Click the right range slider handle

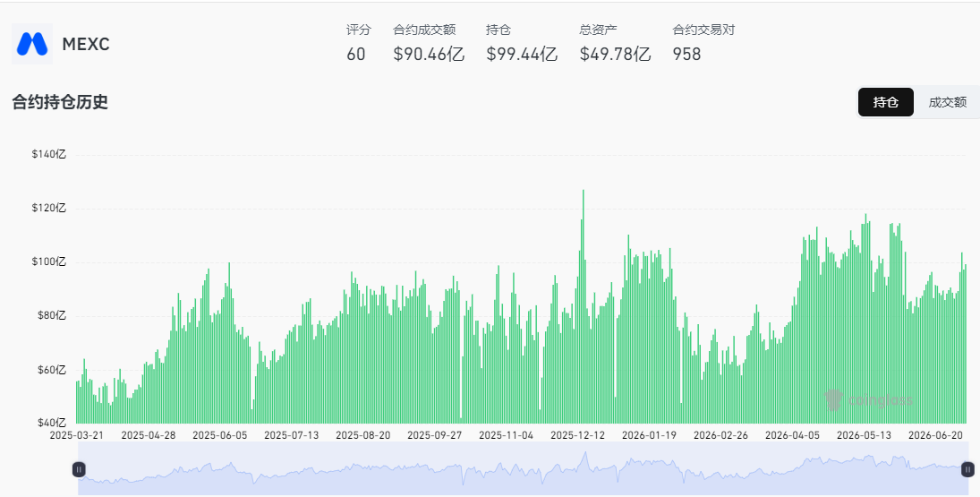click(967, 469)
